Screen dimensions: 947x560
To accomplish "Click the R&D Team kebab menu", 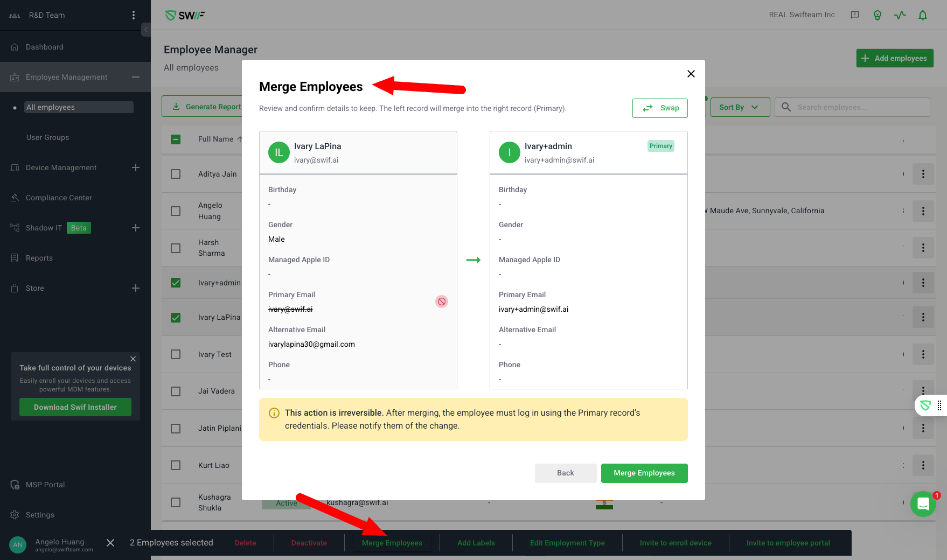I will [134, 15].
